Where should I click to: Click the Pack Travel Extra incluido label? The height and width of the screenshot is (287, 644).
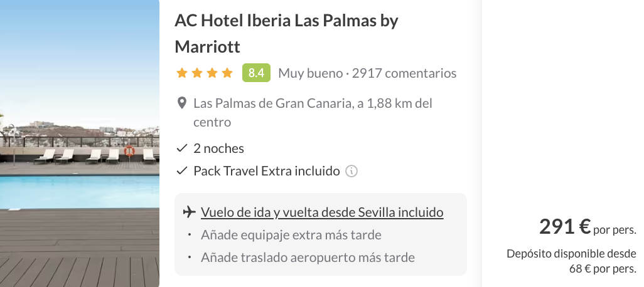(x=267, y=171)
